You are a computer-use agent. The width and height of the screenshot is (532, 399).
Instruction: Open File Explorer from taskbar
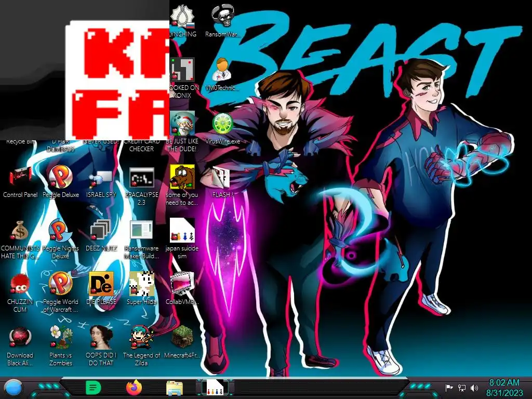(175, 388)
